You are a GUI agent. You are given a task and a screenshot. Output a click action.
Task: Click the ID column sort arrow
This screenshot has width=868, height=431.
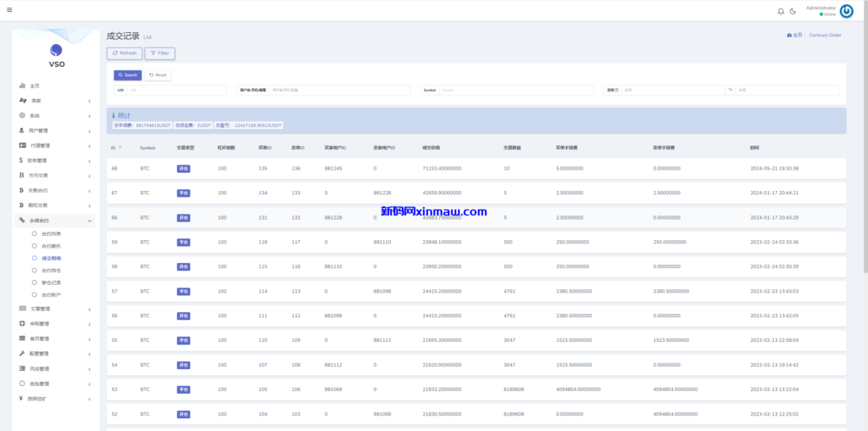(121, 148)
